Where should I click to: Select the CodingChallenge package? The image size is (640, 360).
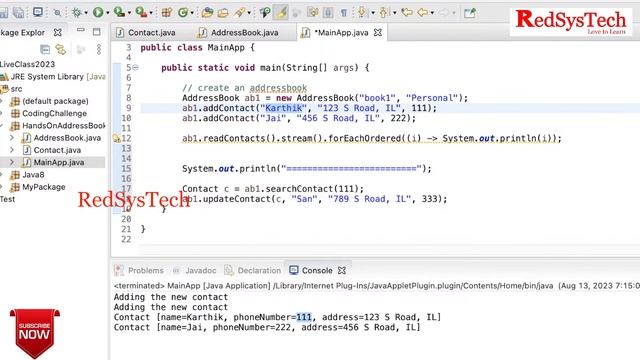tap(49, 113)
